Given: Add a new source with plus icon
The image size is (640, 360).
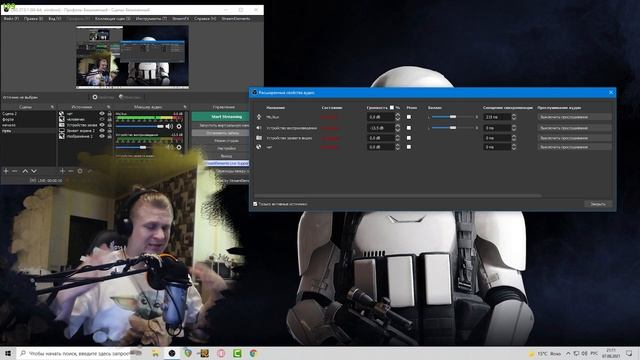Looking at the screenshot, I should click(62, 171).
